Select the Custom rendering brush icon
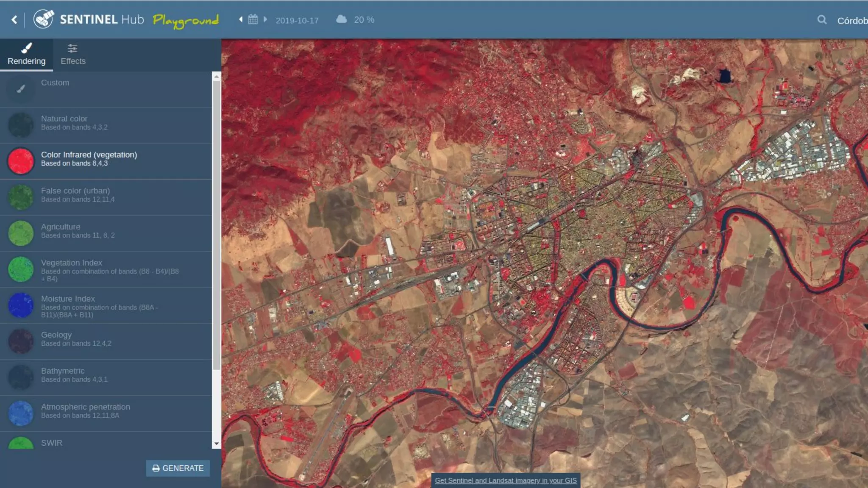 pyautogui.click(x=21, y=89)
